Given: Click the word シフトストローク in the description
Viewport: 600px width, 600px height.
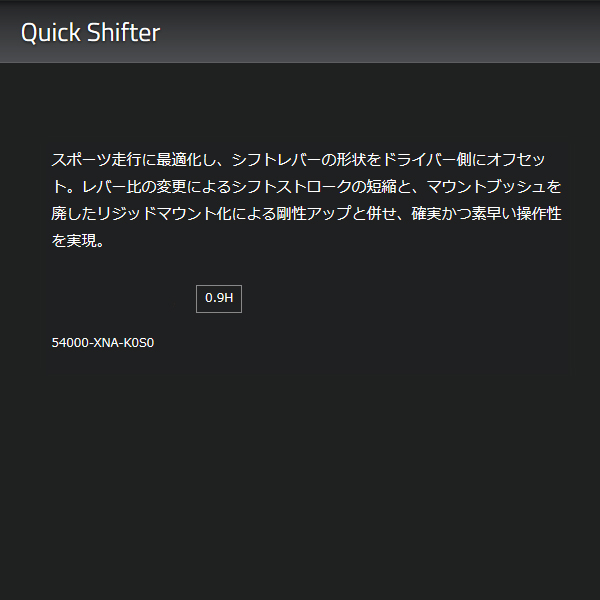Looking at the screenshot, I should [299, 187].
